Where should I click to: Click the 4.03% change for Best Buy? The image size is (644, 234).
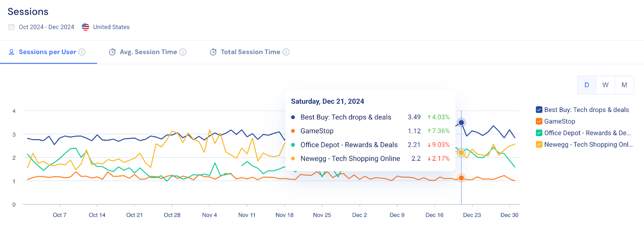pos(441,117)
